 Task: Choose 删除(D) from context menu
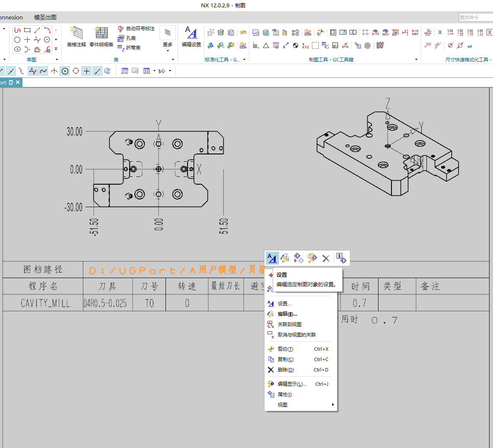(301, 370)
